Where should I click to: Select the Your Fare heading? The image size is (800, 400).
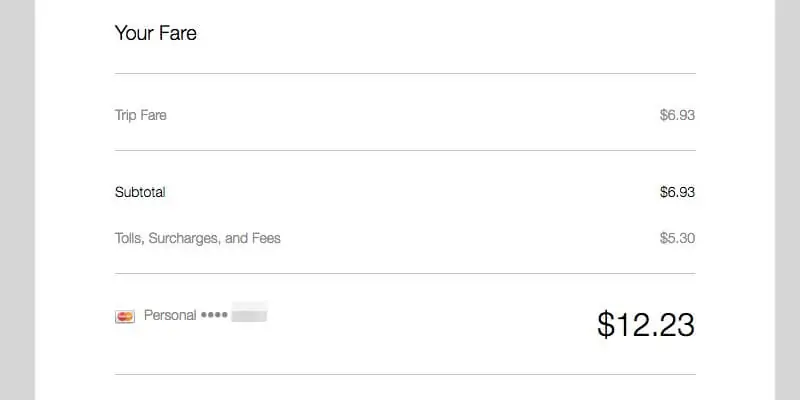(156, 33)
